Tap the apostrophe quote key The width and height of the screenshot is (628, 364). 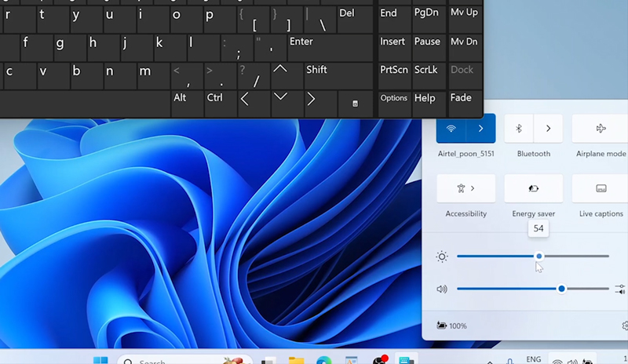pyautogui.click(x=270, y=48)
